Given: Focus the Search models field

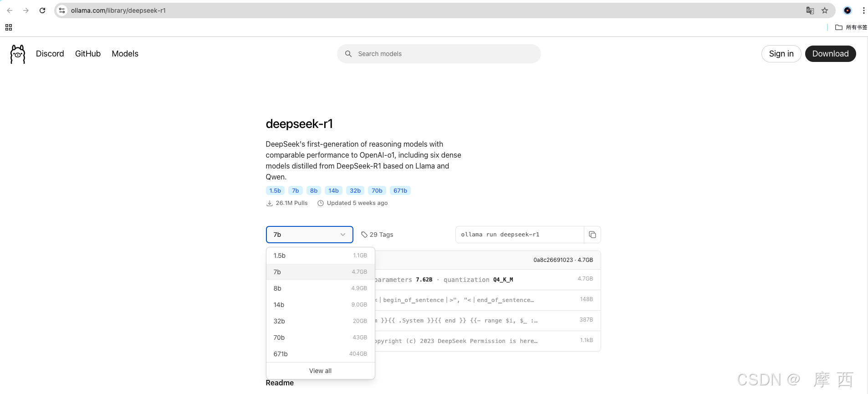Looking at the screenshot, I should (439, 54).
